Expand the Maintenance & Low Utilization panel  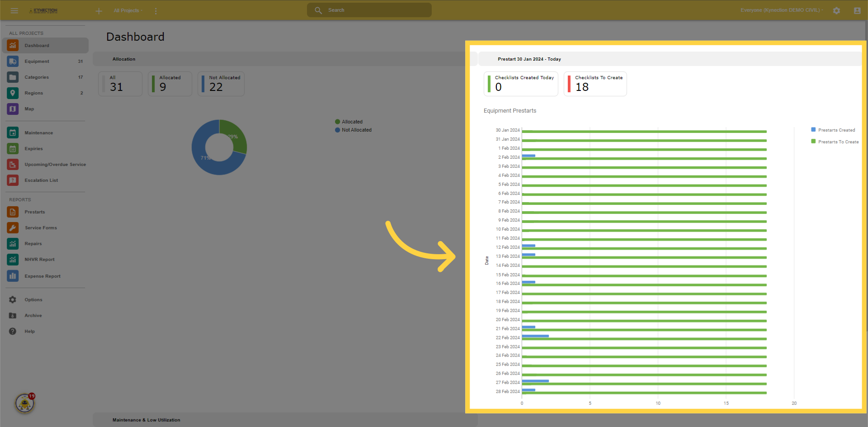146,420
